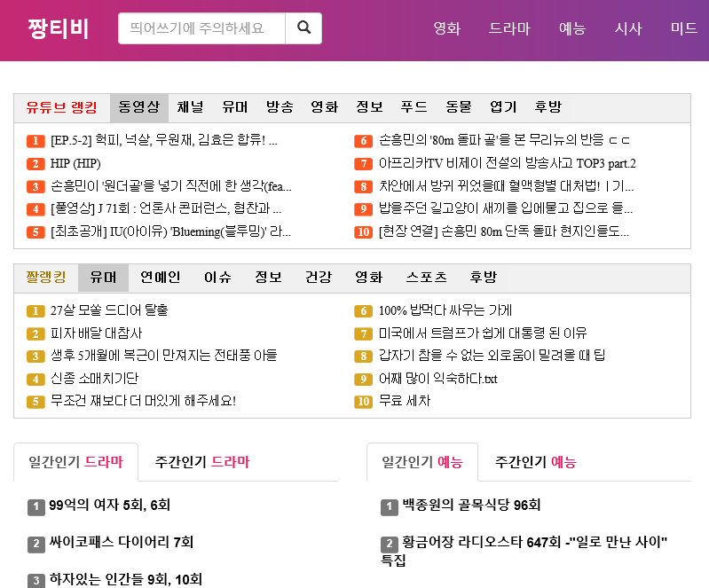The height and width of the screenshot is (588, 709).
Task: Click the yellow rank 3 badge in 짤랭킹 list
Action: pyautogui.click(x=35, y=357)
